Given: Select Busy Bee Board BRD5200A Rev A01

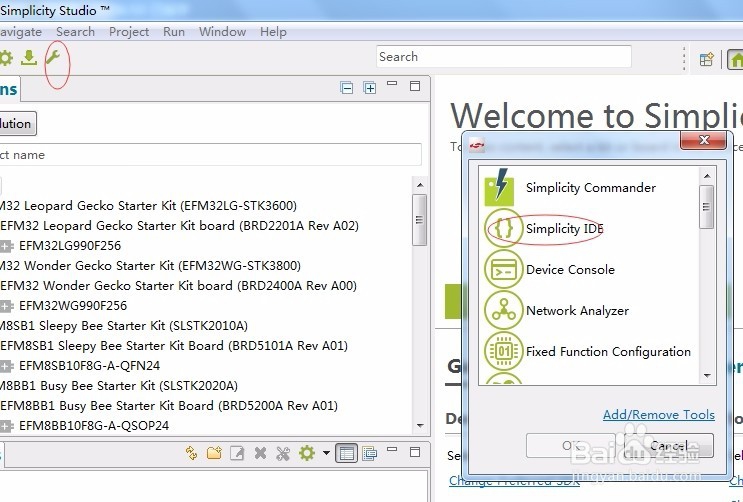Looking at the screenshot, I should pyautogui.click(x=169, y=406).
